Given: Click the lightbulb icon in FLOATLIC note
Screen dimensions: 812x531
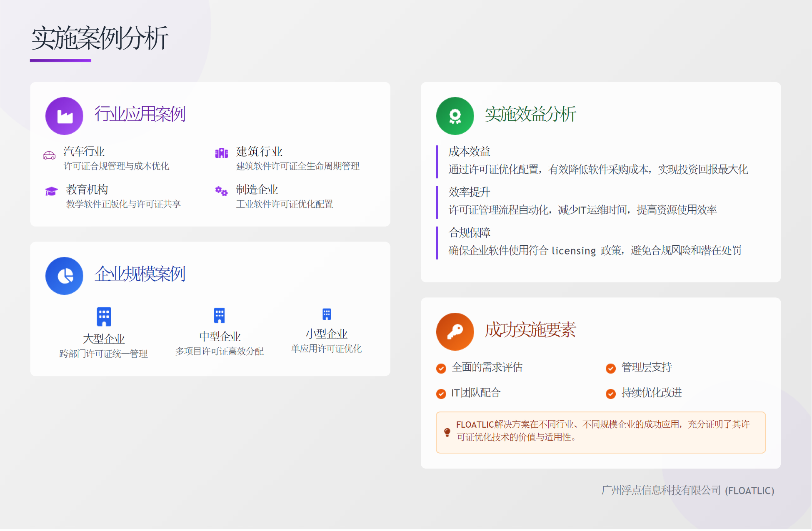Looking at the screenshot, I should 447,432.
